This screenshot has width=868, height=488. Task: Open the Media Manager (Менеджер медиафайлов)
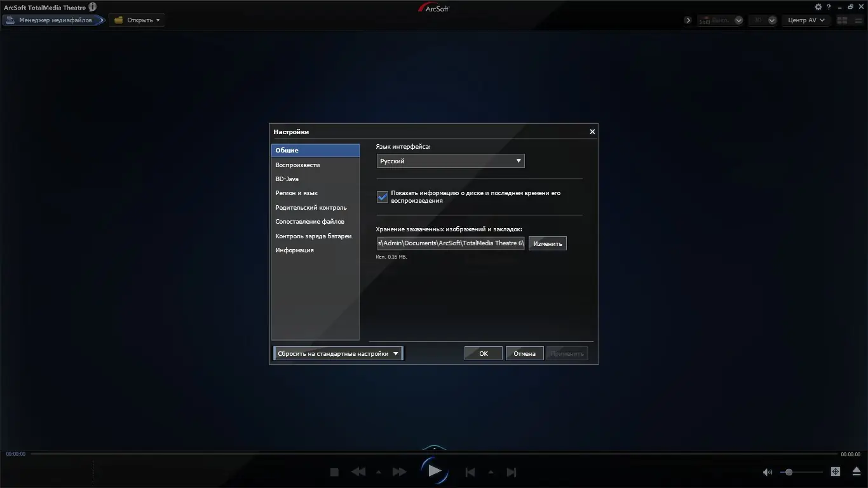pos(53,20)
